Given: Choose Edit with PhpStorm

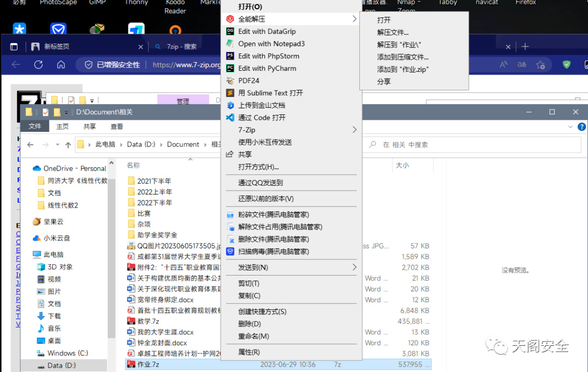Looking at the screenshot, I should (291, 56).
